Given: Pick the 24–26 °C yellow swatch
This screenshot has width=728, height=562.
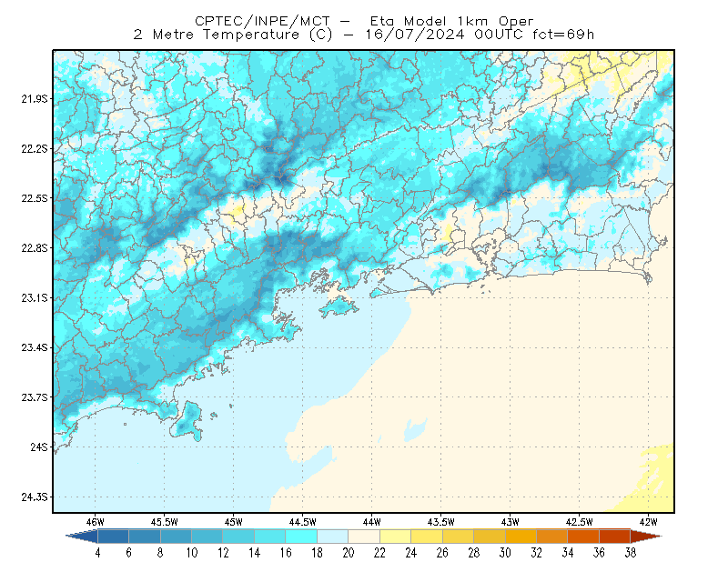Looking at the screenshot, I should (x=427, y=536).
